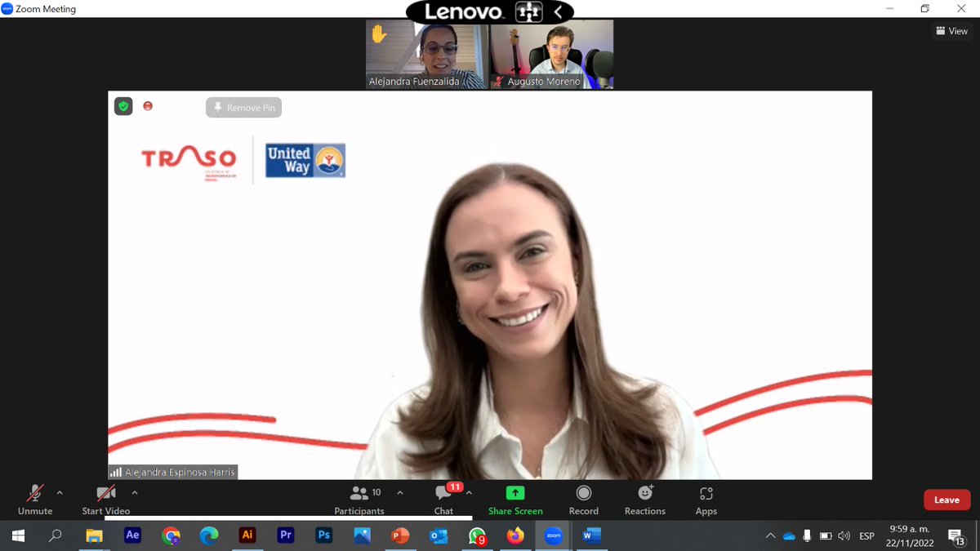The height and width of the screenshot is (551, 980).
Task: Open clock showing 9:59 a. m.
Action: coord(909,535)
